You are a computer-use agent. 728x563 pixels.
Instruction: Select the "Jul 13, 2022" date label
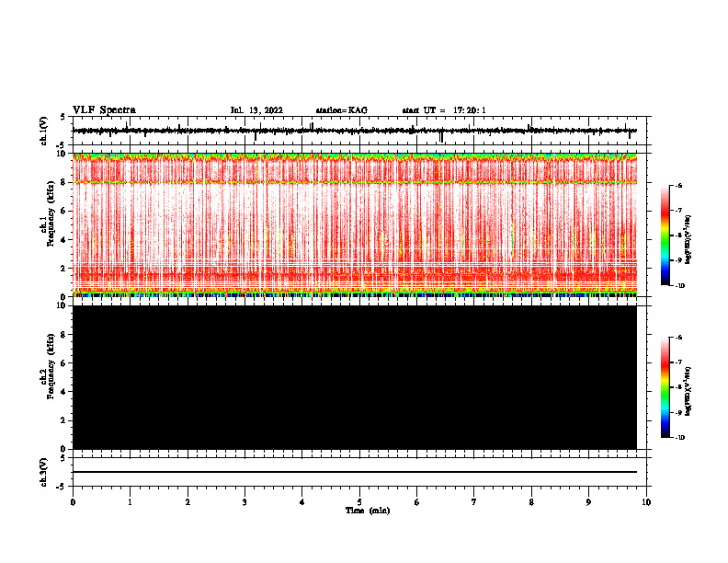coord(256,110)
